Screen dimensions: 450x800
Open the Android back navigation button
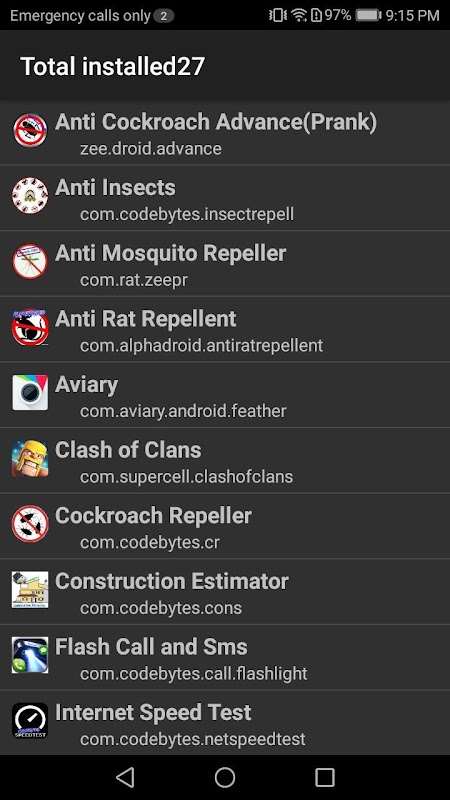tap(125, 778)
